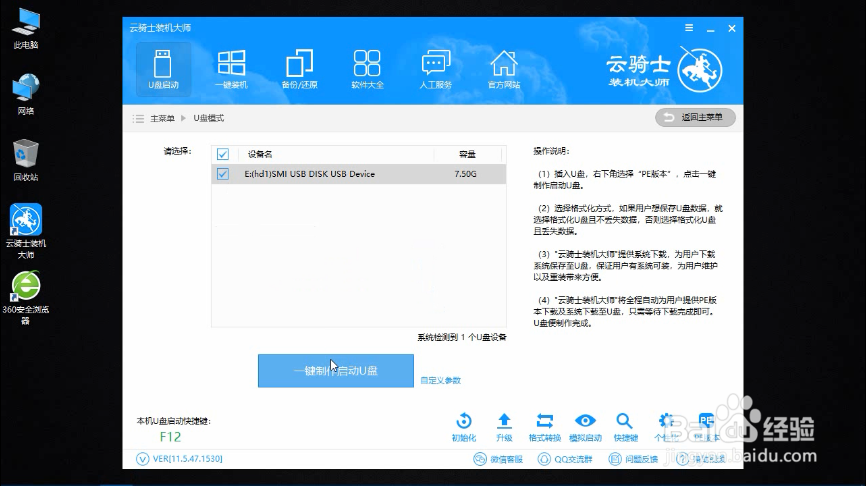Toggle the select-all devices checkbox

coord(223,154)
